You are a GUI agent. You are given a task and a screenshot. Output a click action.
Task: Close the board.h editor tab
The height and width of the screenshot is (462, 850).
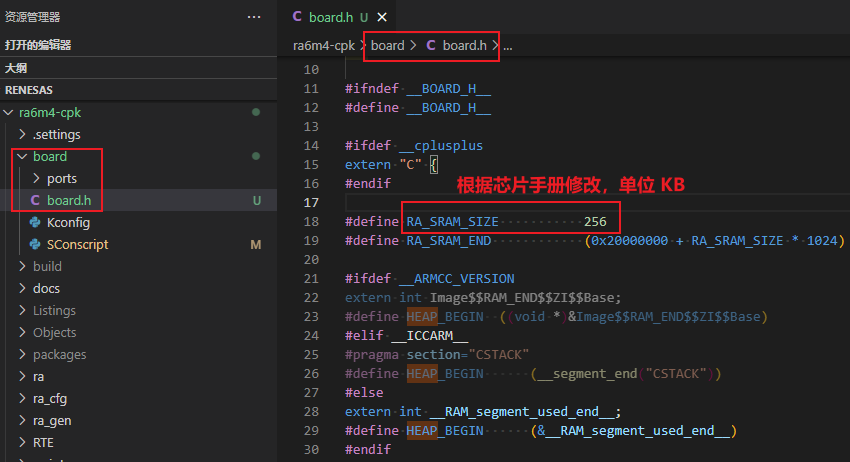[x=384, y=17]
